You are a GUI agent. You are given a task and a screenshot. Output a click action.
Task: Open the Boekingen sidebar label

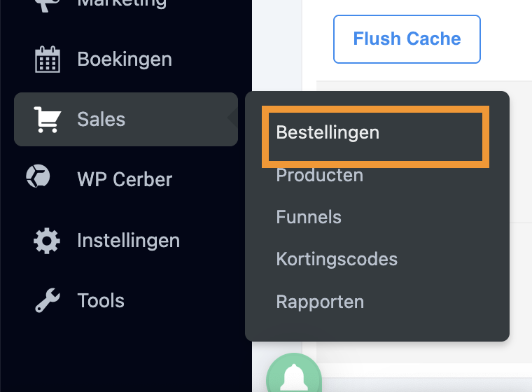tap(125, 59)
